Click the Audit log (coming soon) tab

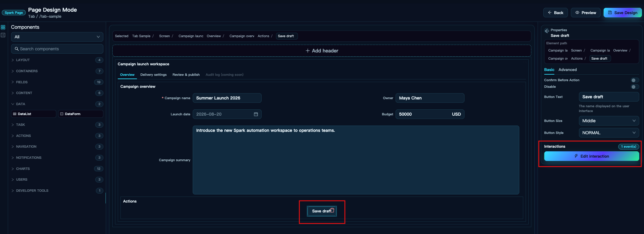[x=224, y=75]
